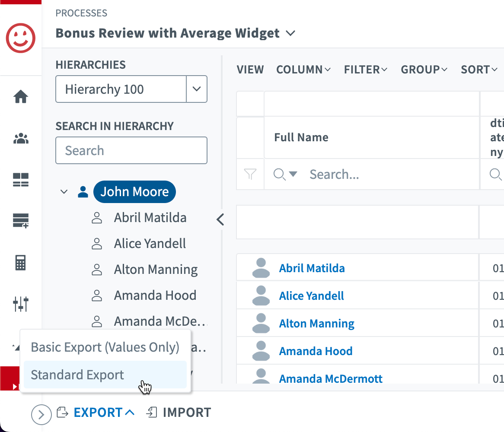Click the dashboard grid sidebar icon
Screen dimensions: 504x432
click(21, 180)
